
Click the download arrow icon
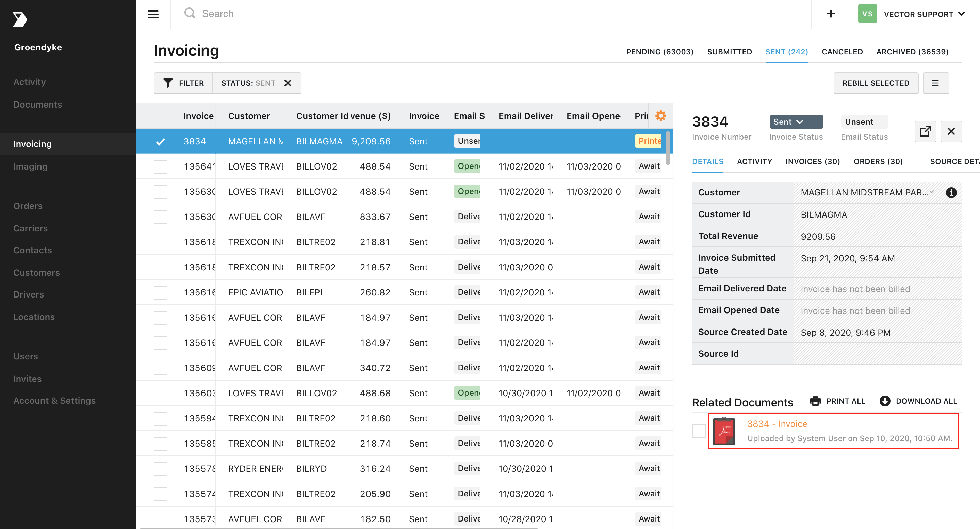885,401
